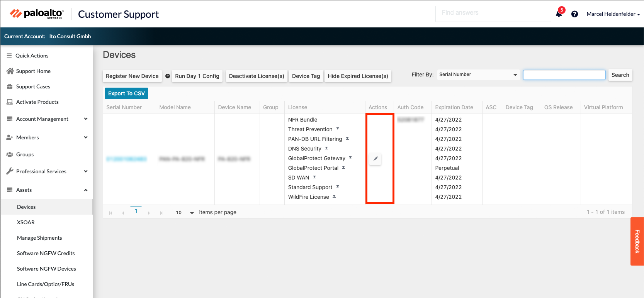Viewport: 644px width, 298px height.
Task: Download the Threat Prevention license key
Action: click(338, 129)
